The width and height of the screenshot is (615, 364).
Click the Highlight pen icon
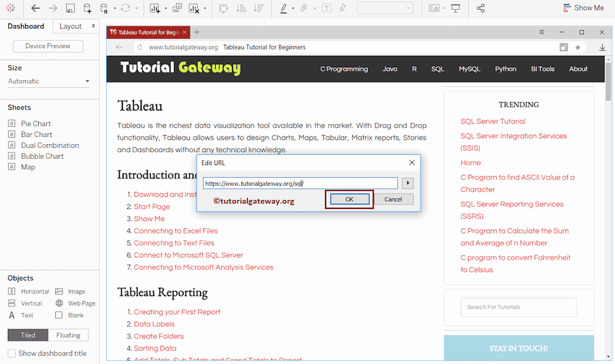[x=283, y=8]
